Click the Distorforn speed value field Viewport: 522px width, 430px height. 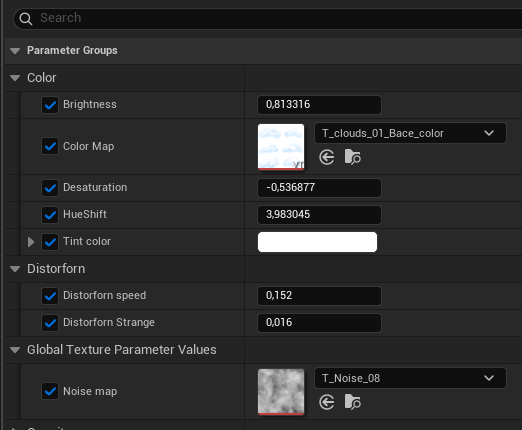click(x=319, y=296)
